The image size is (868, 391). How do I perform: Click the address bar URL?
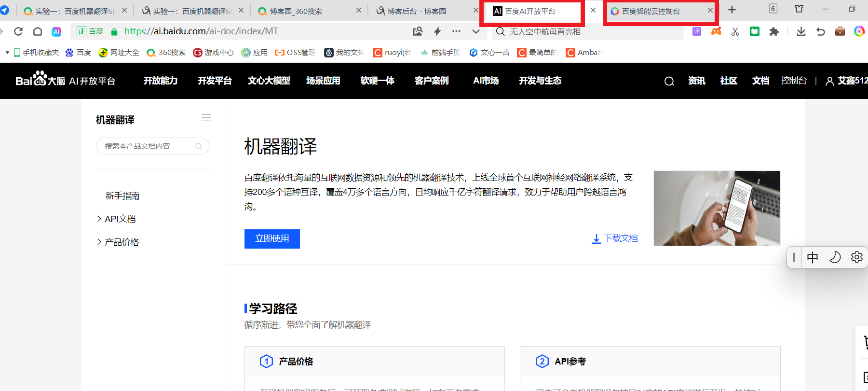201,31
